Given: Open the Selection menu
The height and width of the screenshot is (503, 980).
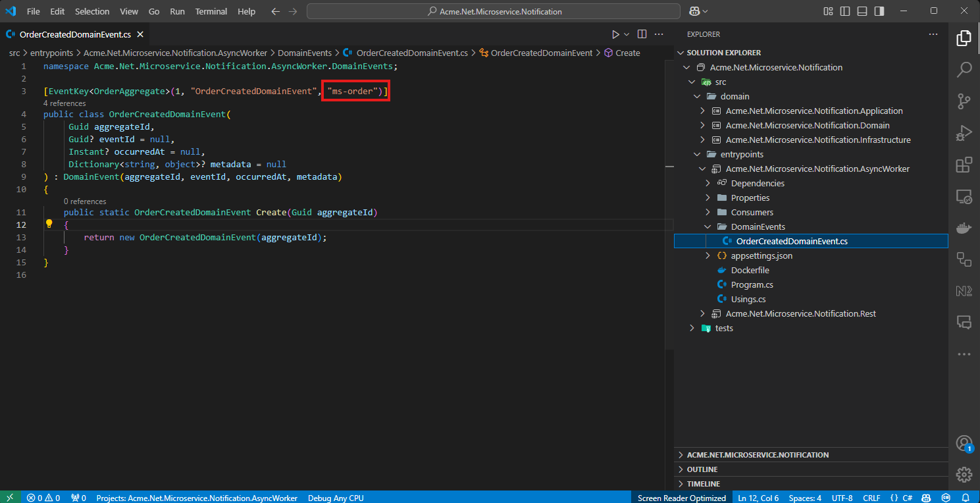Looking at the screenshot, I should (x=92, y=11).
